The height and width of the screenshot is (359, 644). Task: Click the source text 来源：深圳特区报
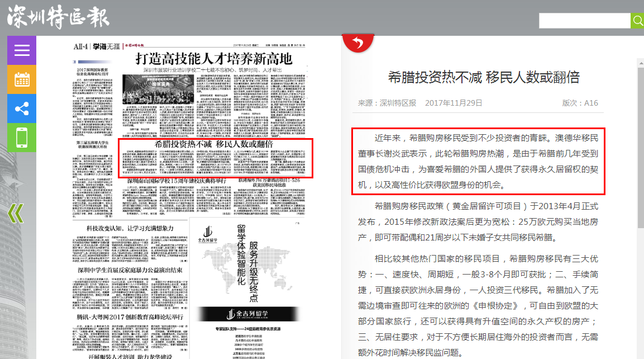pyautogui.click(x=387, y=103)
